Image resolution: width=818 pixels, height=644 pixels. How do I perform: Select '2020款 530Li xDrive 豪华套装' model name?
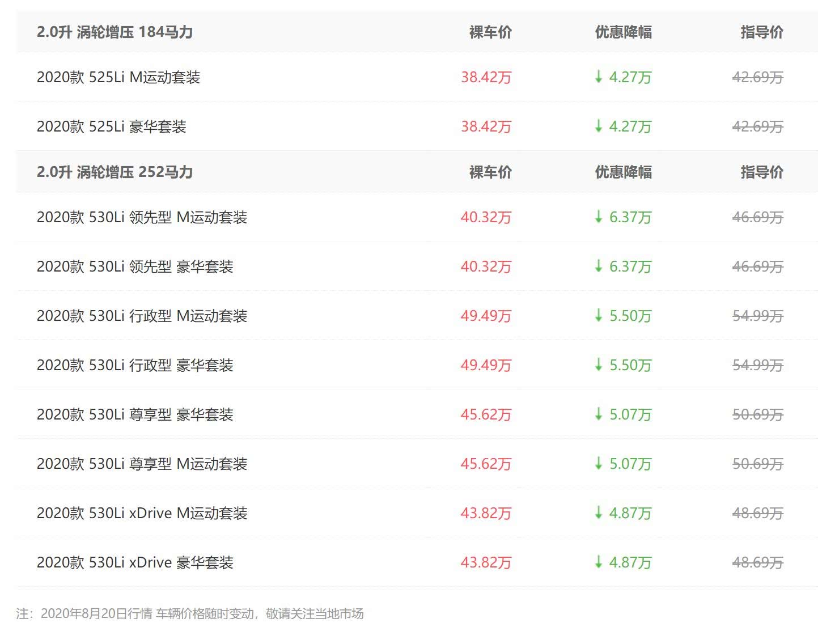click(x=135, y=562)
